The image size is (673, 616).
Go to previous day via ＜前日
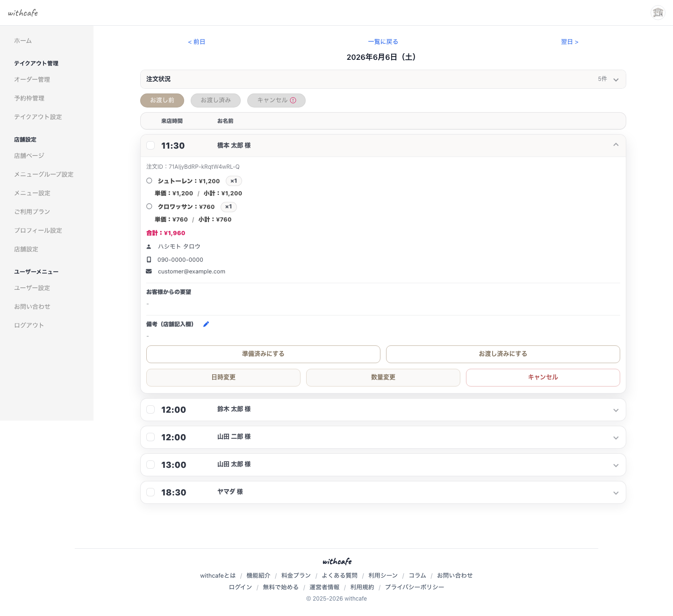click(x=196, y=42)
